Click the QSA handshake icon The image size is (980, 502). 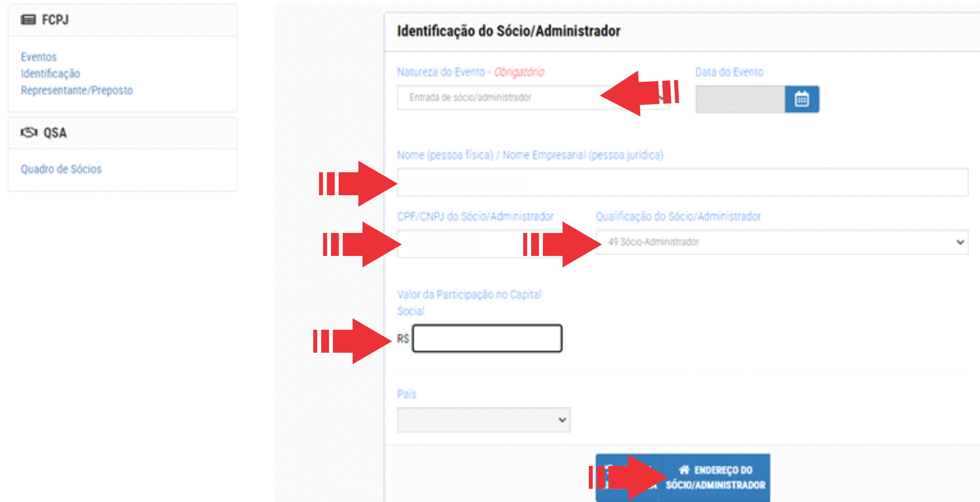[29, 132]
